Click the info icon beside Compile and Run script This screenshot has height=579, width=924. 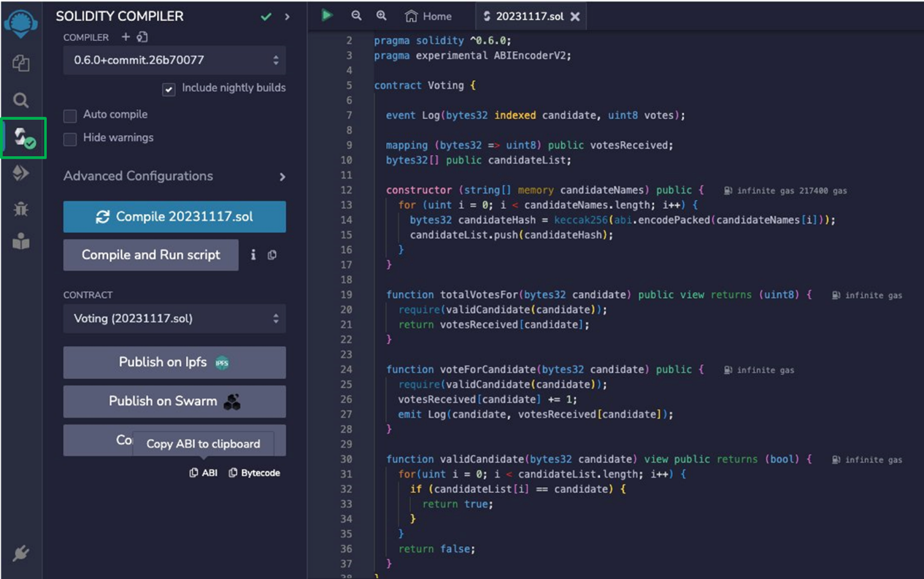pos(253,255)
